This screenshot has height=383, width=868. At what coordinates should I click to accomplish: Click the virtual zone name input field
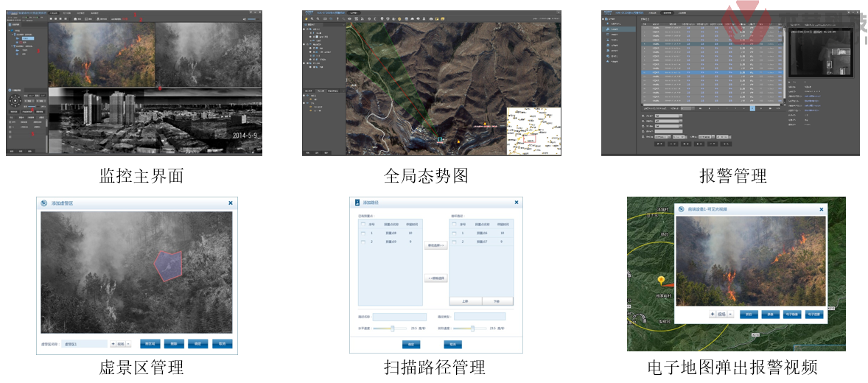pos(85,343)
